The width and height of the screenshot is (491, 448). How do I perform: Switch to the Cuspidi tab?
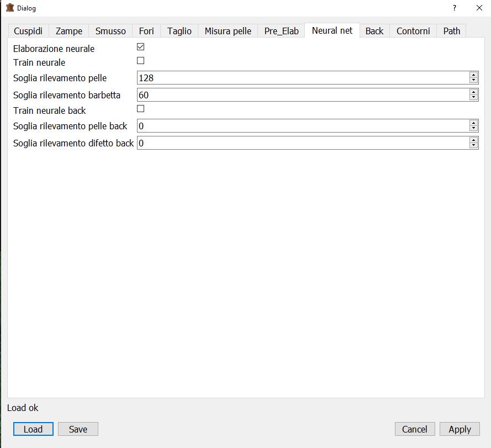[x=28, y=31]
